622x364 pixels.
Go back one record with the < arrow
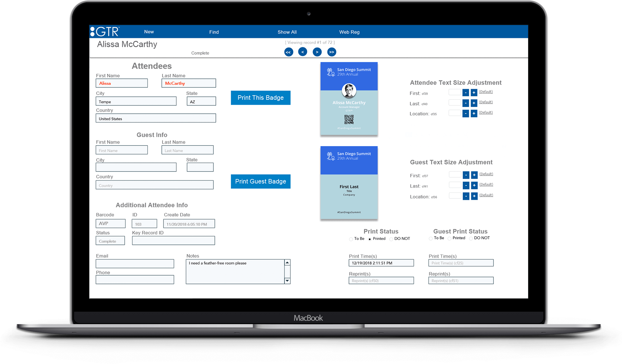tap(303, 52)
